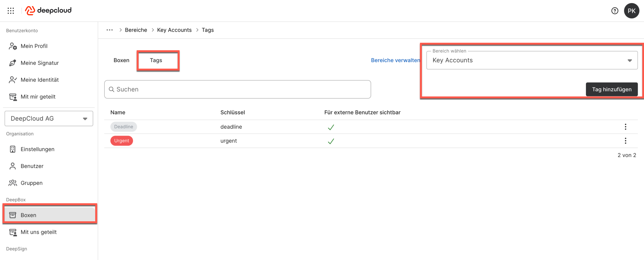
Task: Open Mit uns geteilt in sidebar
Action: pyautogui.click(x=38, y=232)
